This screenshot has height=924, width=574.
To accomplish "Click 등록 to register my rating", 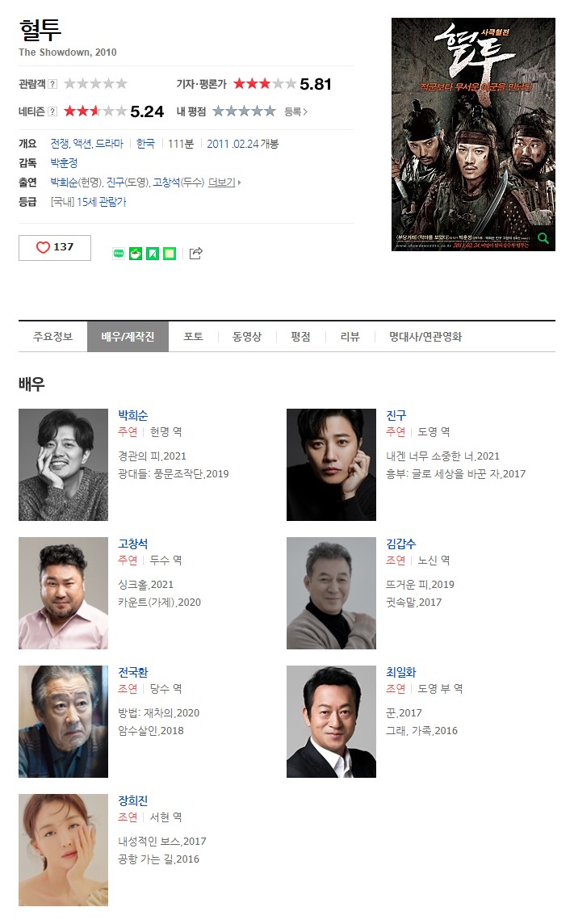I will point(295,111).
